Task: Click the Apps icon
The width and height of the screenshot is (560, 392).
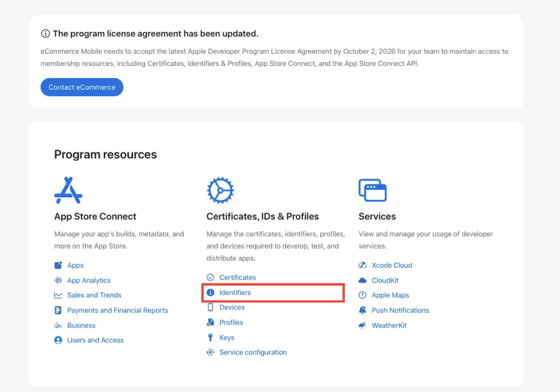Action: coord(58,265)
